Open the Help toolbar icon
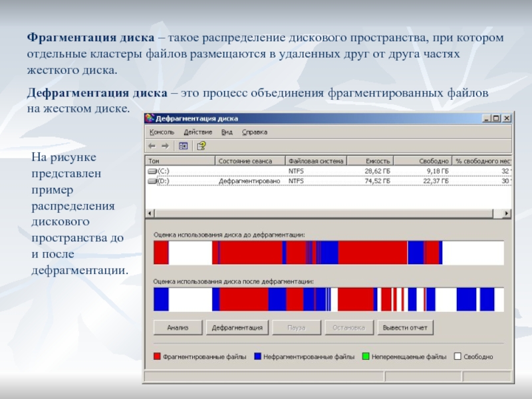 tap(201, 146)
